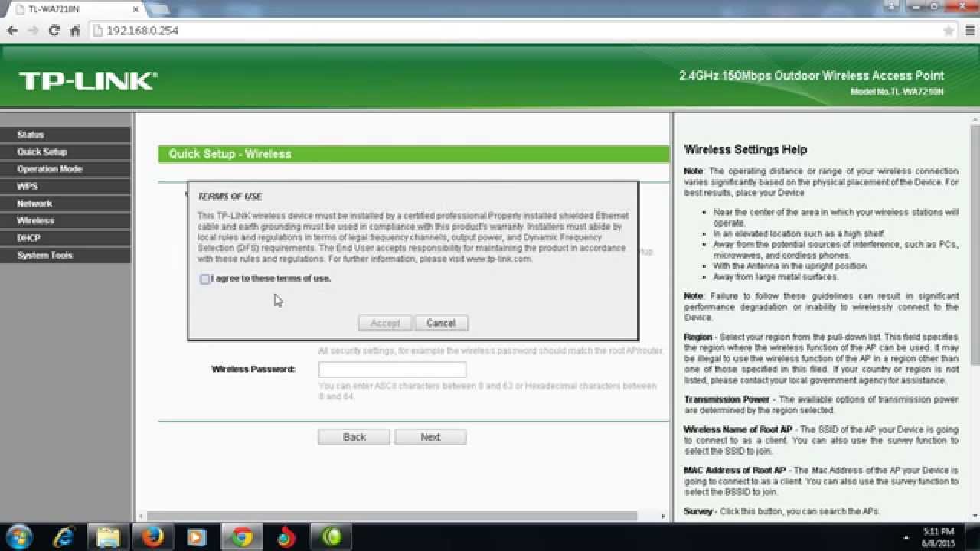980x551 pixels.
Task: Bookmark this page with the star icon
Action: click(x=949, y=31)
